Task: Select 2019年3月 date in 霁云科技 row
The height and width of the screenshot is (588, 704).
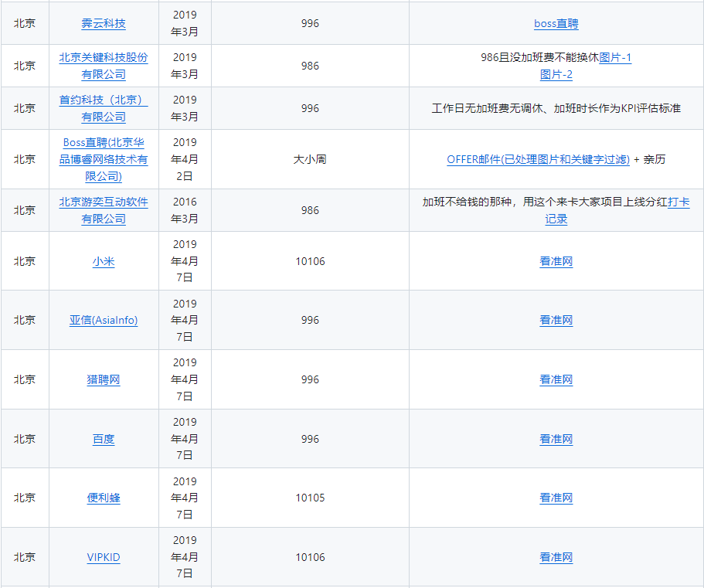Action: click(x=185, y=23)
